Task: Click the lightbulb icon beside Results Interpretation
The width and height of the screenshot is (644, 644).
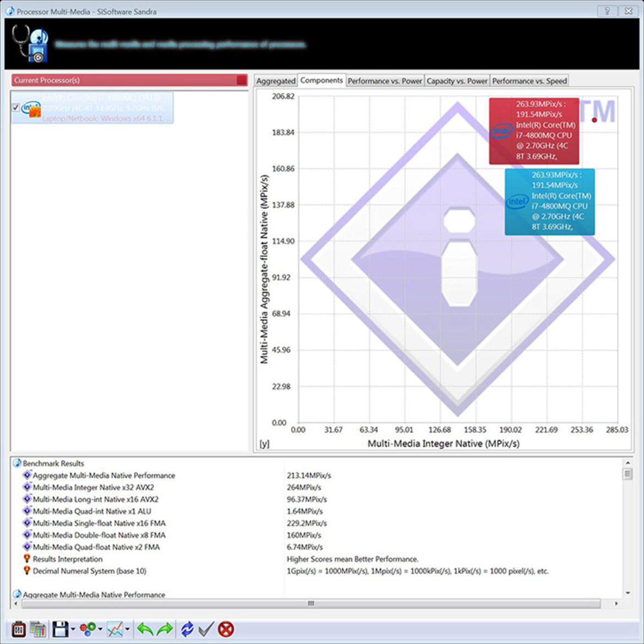Action: click(27, 559)
